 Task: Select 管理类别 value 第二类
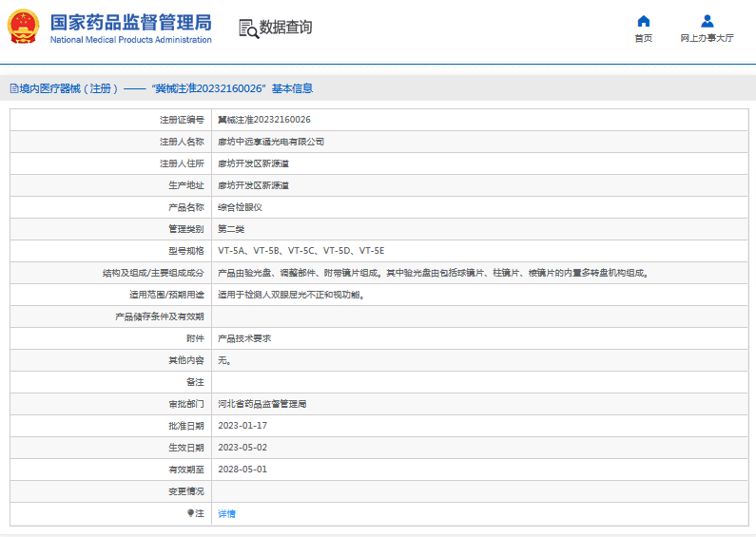[231, 229]
